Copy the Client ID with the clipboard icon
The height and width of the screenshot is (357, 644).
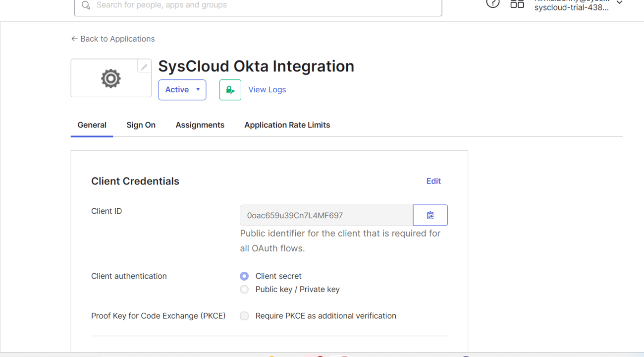430,215
